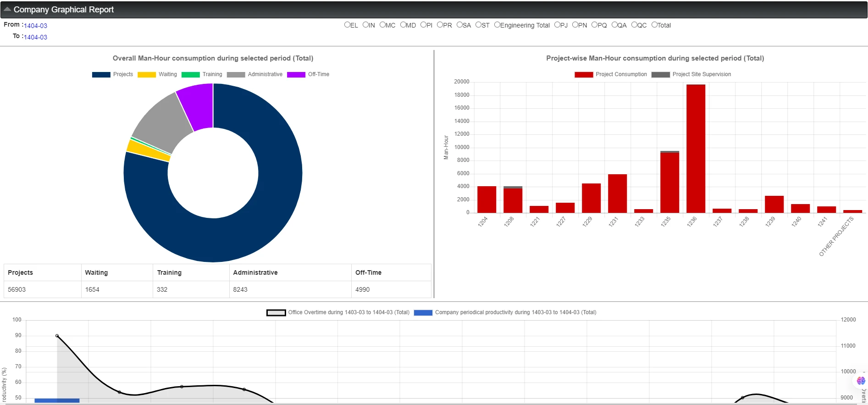Click the Administrative value 8243 cell
This screenshot has width=868, height=405.
point(290,289)
